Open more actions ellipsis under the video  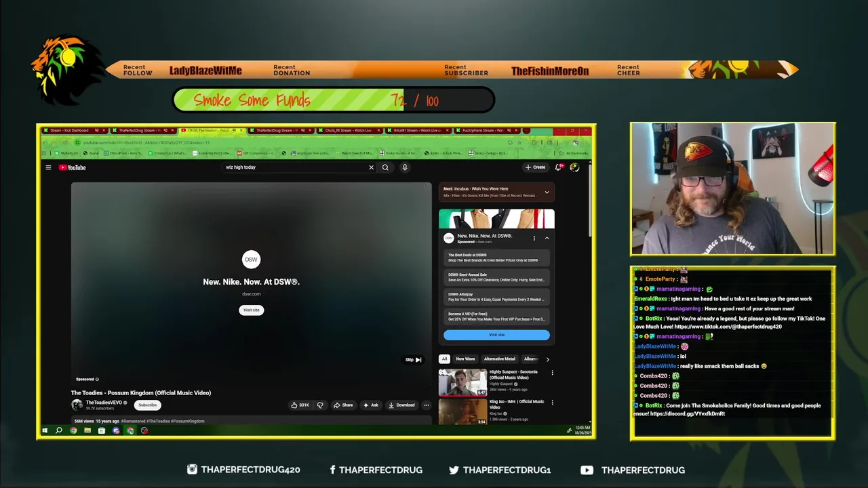pos(427,405)
